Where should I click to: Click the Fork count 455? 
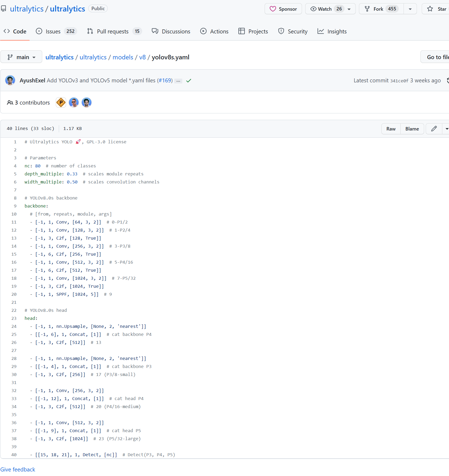coord(392,9)
